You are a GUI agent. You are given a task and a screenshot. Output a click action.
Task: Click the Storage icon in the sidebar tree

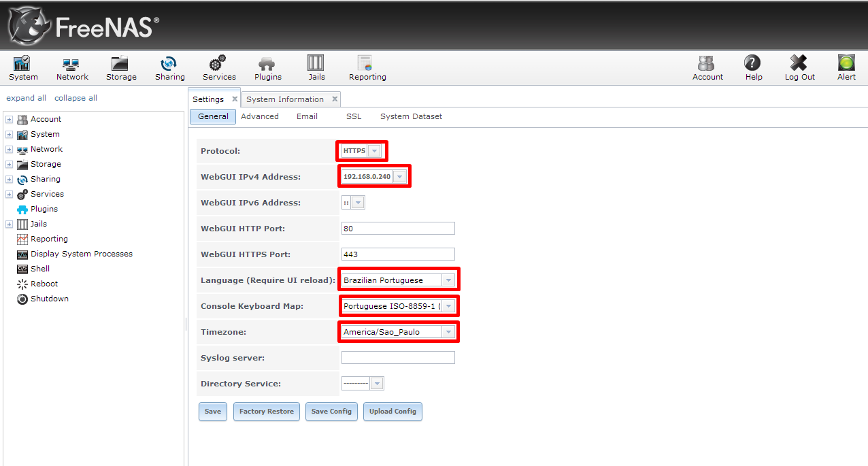click(22, 165)
